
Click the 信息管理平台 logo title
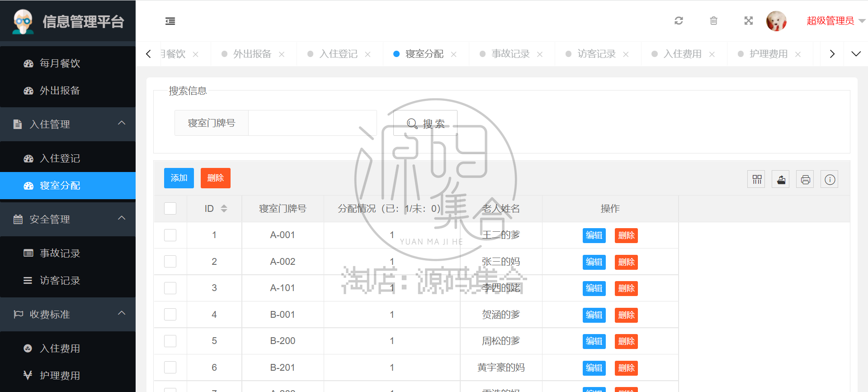pyautogui.click(x=83, y=21)
